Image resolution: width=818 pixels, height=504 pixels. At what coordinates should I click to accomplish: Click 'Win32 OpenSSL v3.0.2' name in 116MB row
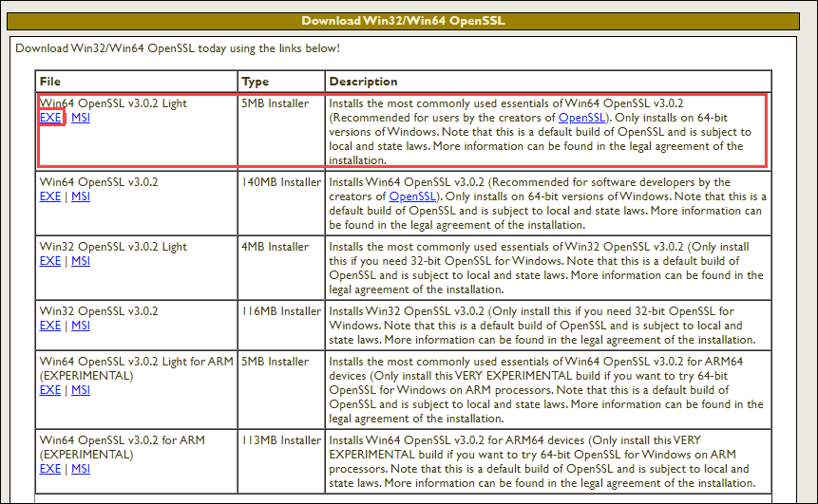coord(99,311)
